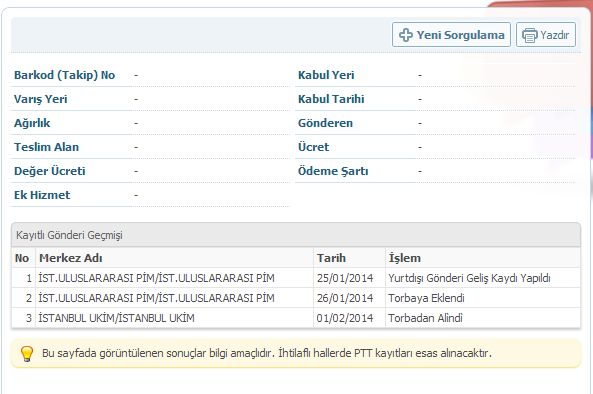Select the Teslim Alan label
Screen dimensions: 593x394
coord(46,147)
